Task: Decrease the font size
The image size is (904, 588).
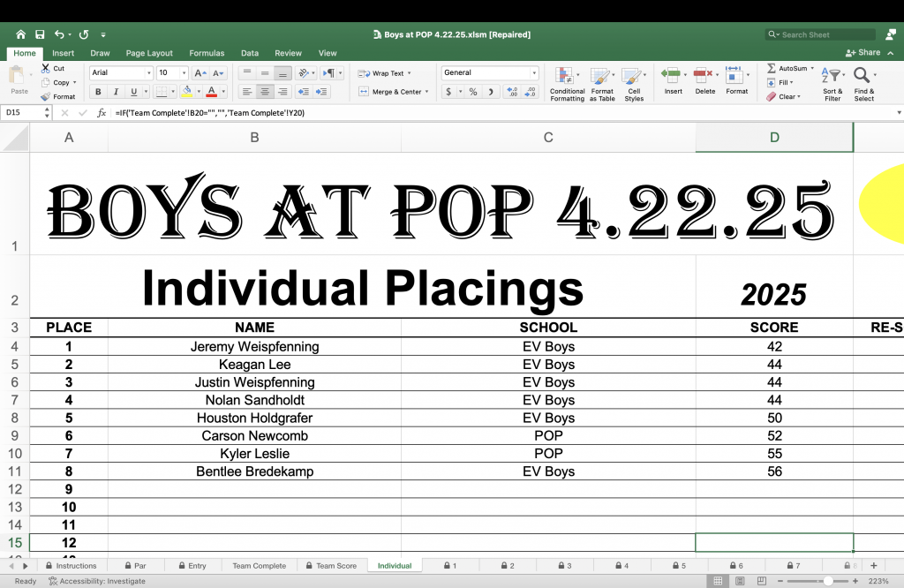Action: coord(219,72)
